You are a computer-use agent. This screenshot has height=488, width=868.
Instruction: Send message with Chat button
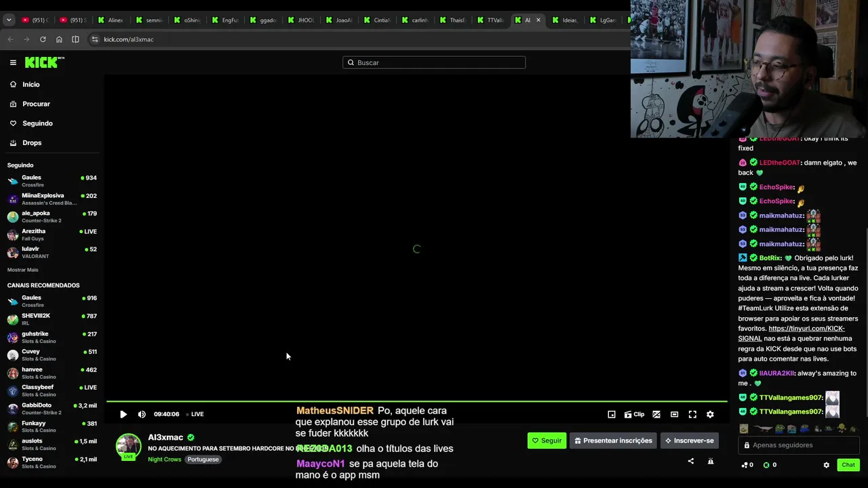point(848,465)
